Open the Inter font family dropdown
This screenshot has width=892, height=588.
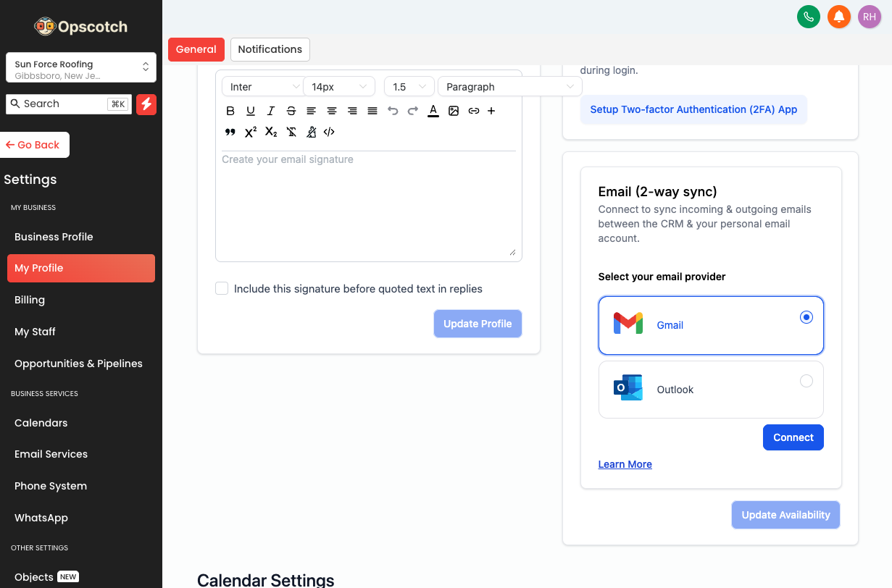pos(262,87)
